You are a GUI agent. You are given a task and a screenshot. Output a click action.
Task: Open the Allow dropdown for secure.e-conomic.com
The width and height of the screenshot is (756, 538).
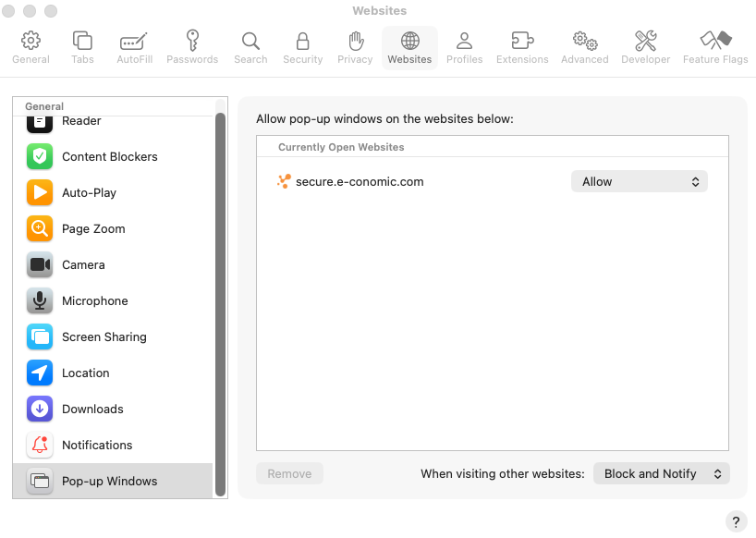[x=639, y=182]
